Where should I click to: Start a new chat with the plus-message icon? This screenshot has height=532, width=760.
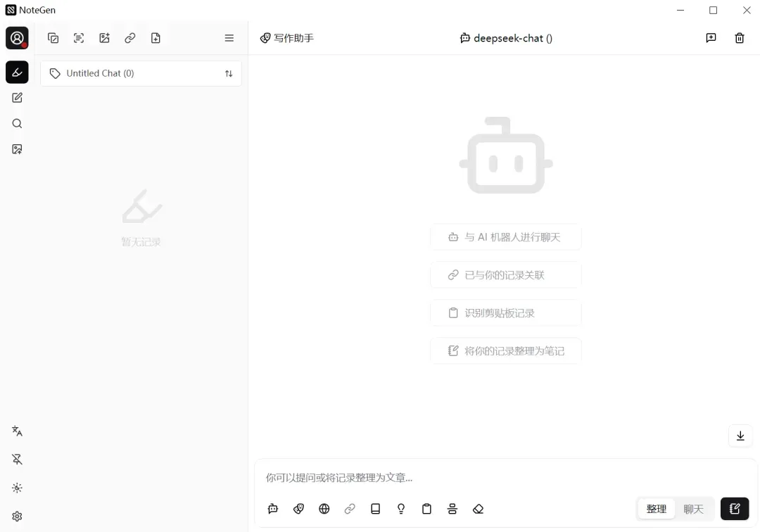711,38
